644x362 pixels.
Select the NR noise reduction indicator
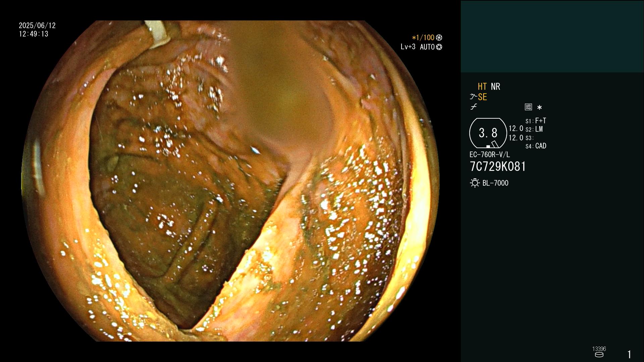tap(495, 86)
